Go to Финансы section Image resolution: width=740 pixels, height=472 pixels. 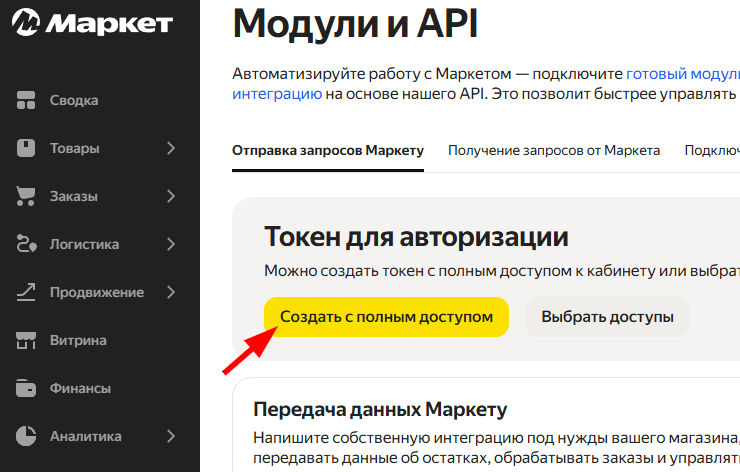(x=80, y=388)
